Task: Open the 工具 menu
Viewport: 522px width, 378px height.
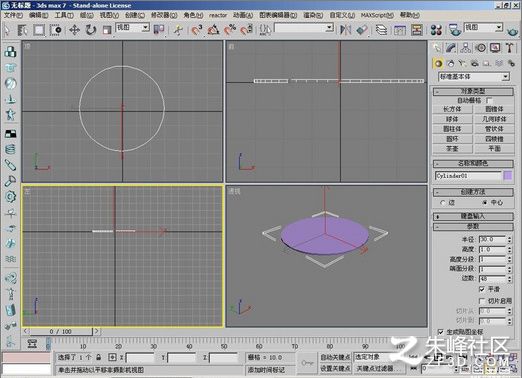Action: 64,15
